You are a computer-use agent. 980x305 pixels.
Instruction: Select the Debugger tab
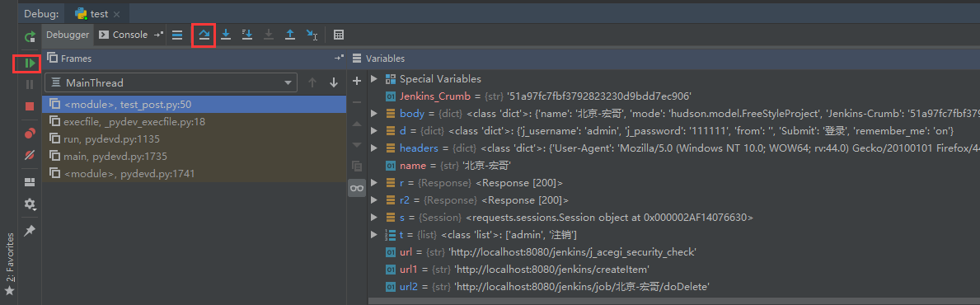[68, 35]
